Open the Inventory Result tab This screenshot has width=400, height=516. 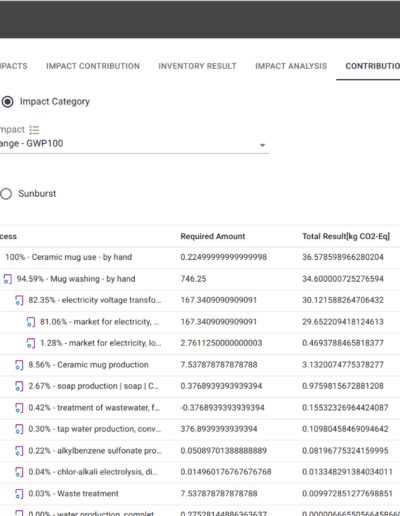coord(197,66)
